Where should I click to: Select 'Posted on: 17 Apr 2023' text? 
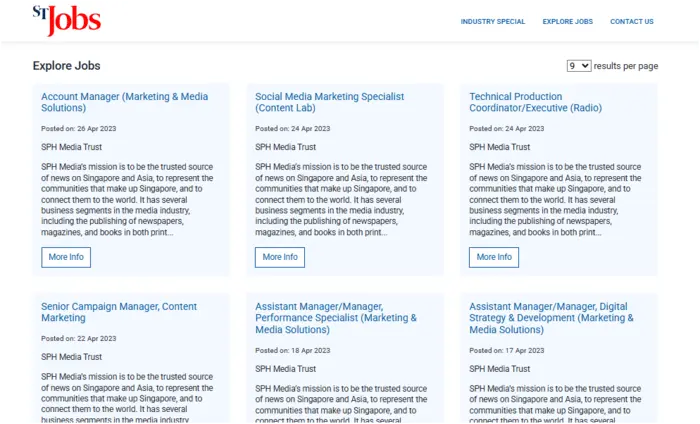coord(507,350)
